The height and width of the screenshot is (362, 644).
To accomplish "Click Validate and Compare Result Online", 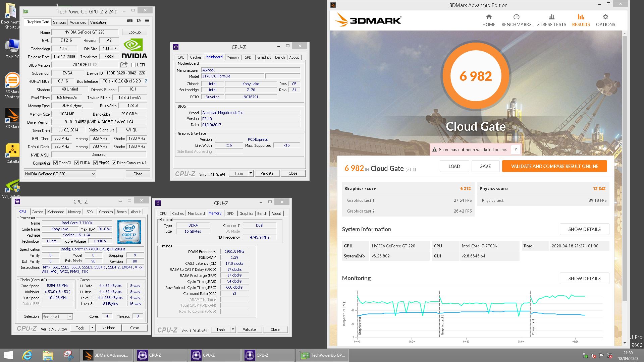I will coord(554,166).
